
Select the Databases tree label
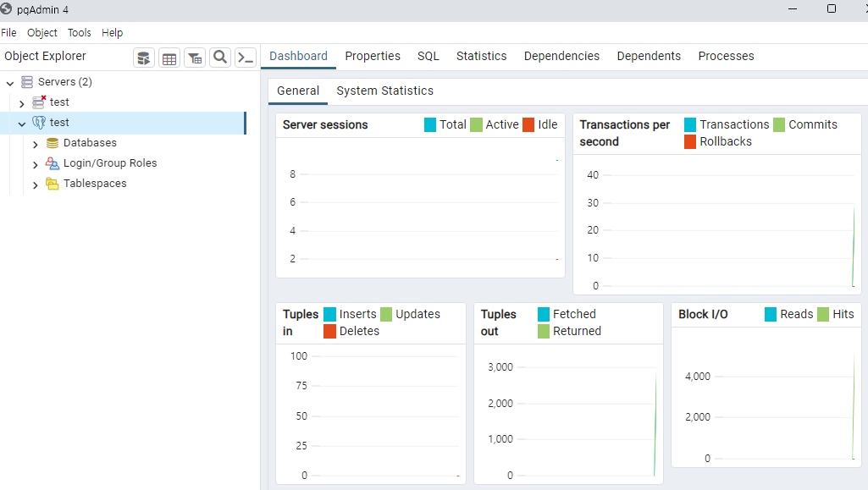(x=90, y=143)
